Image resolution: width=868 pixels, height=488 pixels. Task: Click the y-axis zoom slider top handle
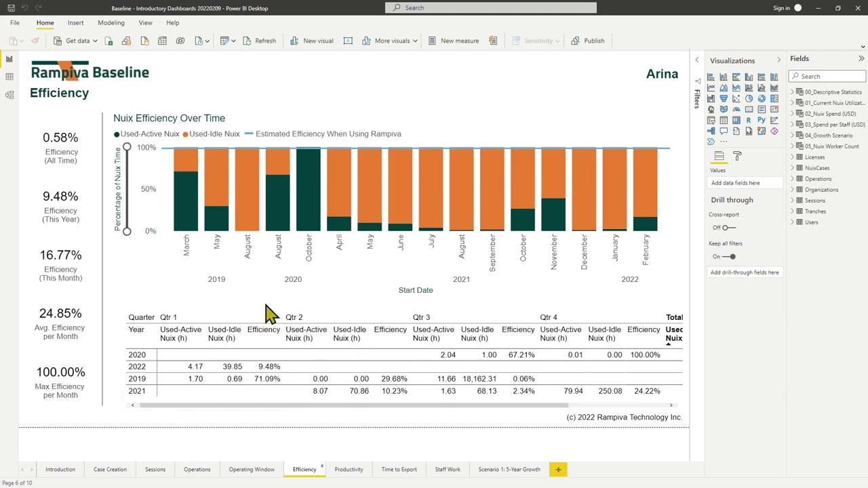pos(127,146)
